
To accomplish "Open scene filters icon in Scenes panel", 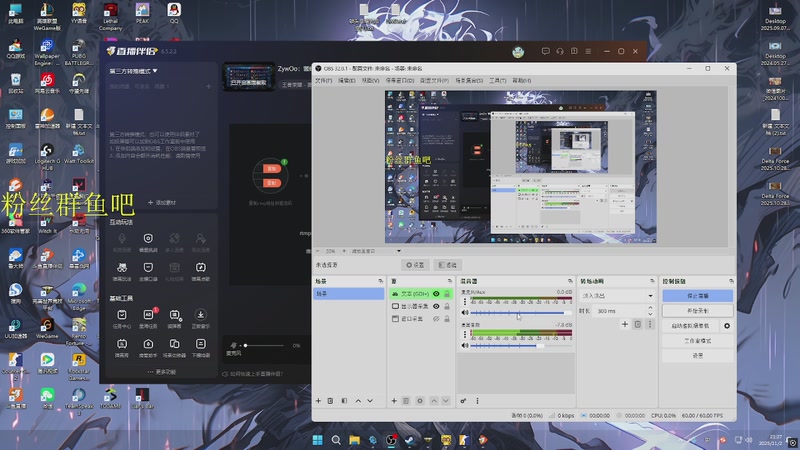I will coord(344,401).
